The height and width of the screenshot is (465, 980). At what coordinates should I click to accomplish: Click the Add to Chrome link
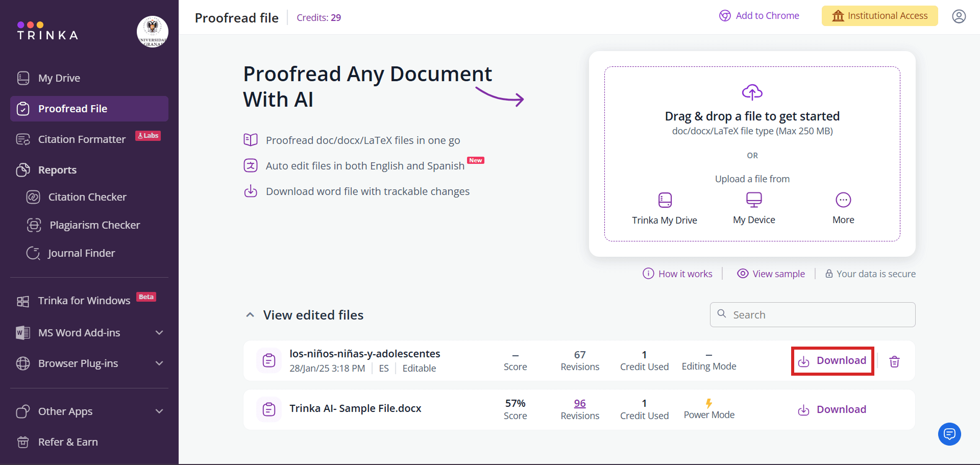tap(759, 16)
